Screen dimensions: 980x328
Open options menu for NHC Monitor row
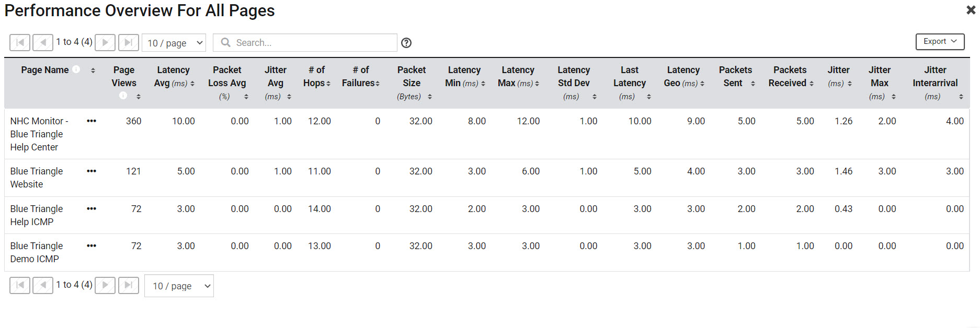92,121
